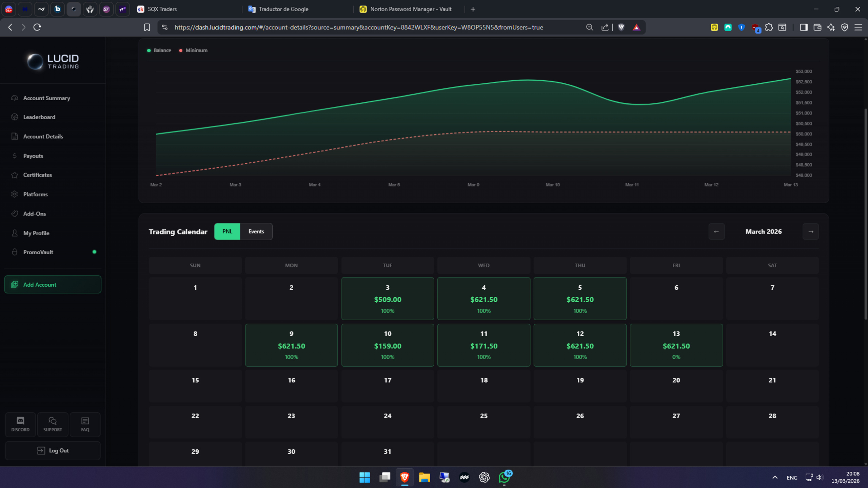This screenshot has height=488, width=868.
Task: Go to Account Details section
Action: 43,136
